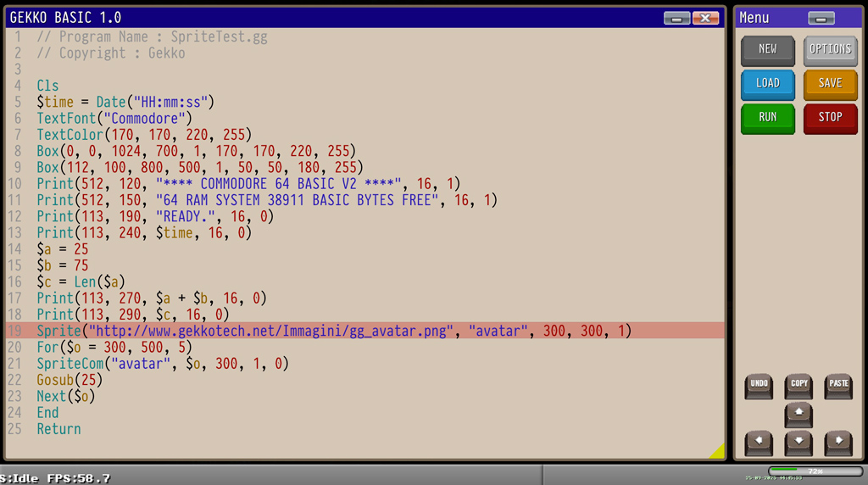Run the program with the green RUN button
This screenshot has width=868, height=485.
(768, 118)
